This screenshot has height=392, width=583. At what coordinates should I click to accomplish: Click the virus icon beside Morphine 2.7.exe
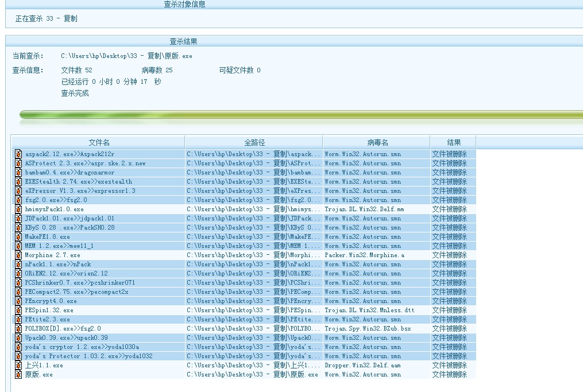[18, 255]
